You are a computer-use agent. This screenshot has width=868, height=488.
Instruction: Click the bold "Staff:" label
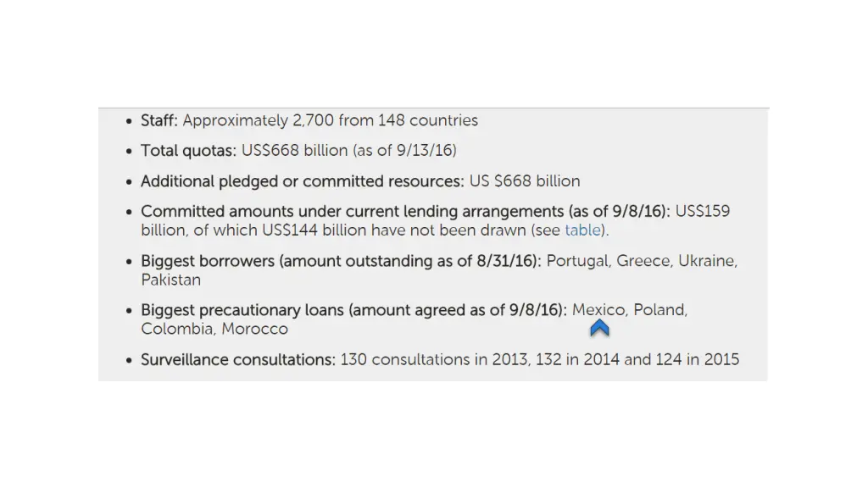coord(159,120)
